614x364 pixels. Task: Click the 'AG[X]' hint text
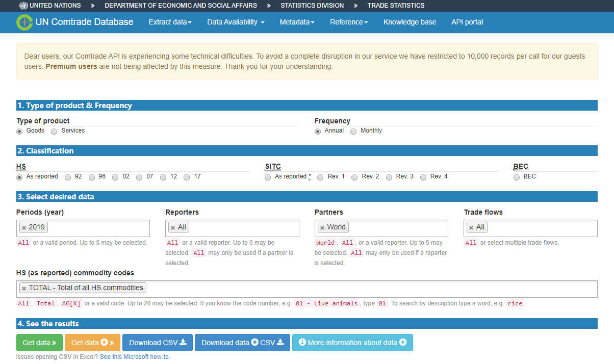pos(71,303)
